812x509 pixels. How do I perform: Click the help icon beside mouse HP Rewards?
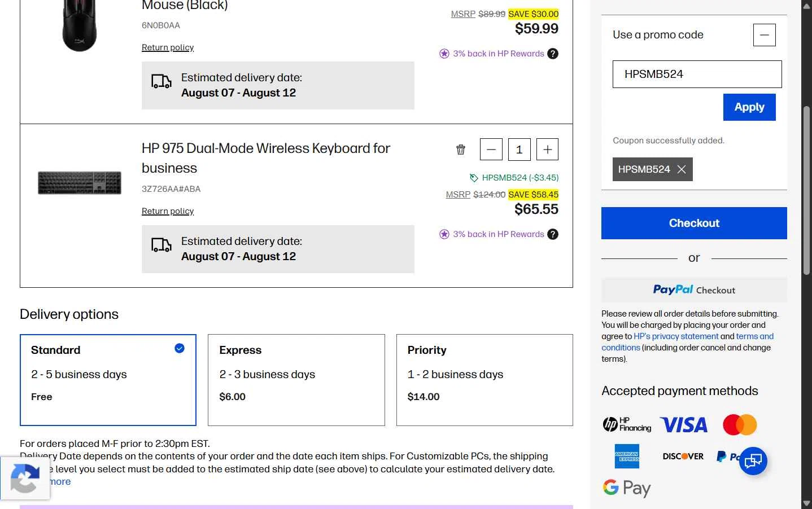(553, 54)
